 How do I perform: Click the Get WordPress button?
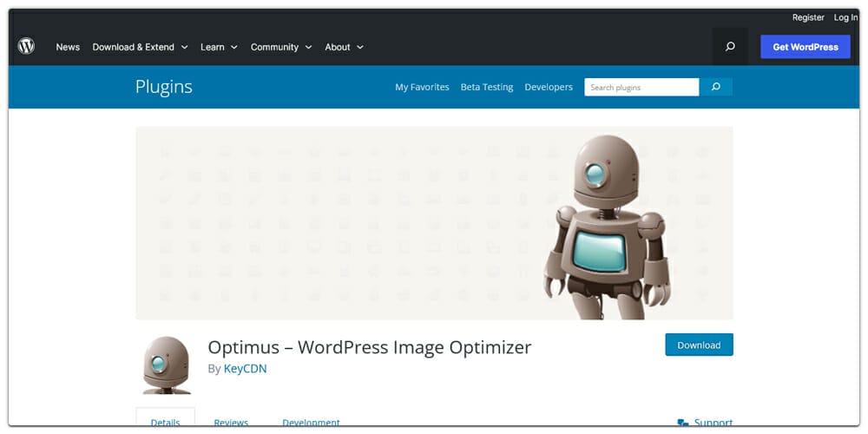[x=806, y=47]
